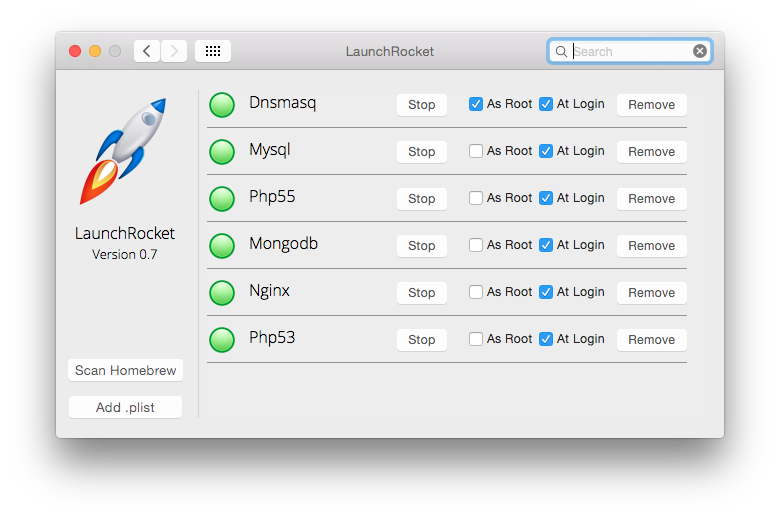This screenshot has height=518, width=780.
Task: Uncheck At Login for Php55
Action: tap(546, 198)
